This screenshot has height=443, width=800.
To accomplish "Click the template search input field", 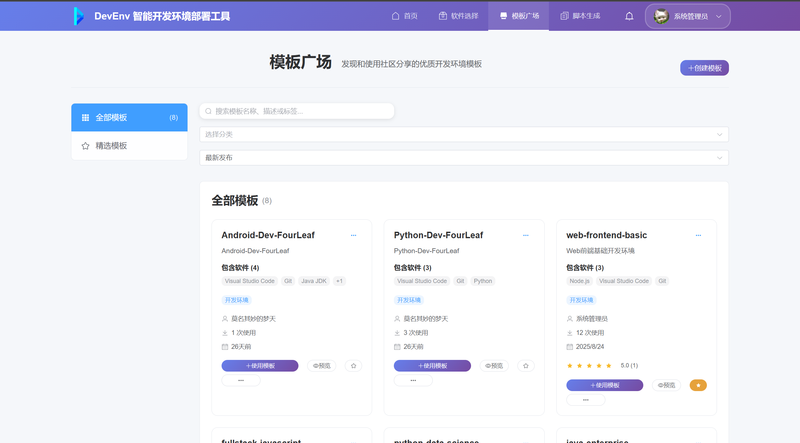I will tap(297, 111).
